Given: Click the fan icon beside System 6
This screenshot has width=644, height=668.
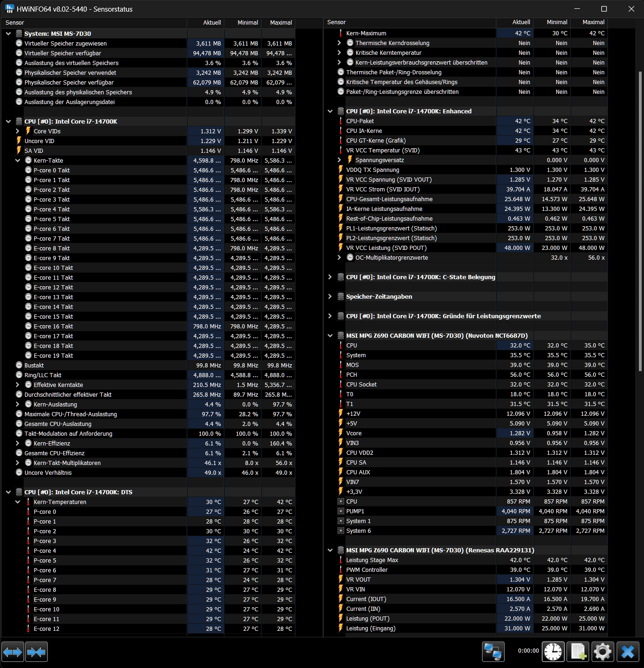Looking at the screenshot, I should point(341,530).
